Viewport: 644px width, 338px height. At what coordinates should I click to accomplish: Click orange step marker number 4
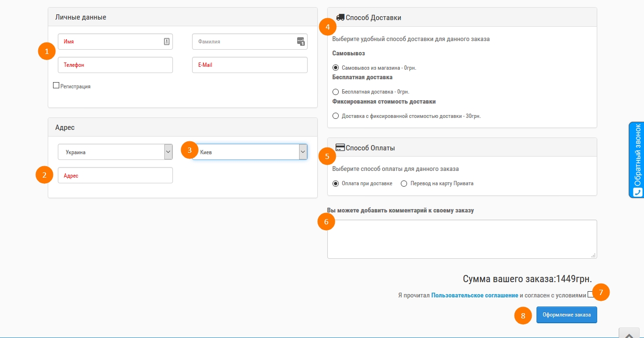pyautogui.click(x=327, y=27)
